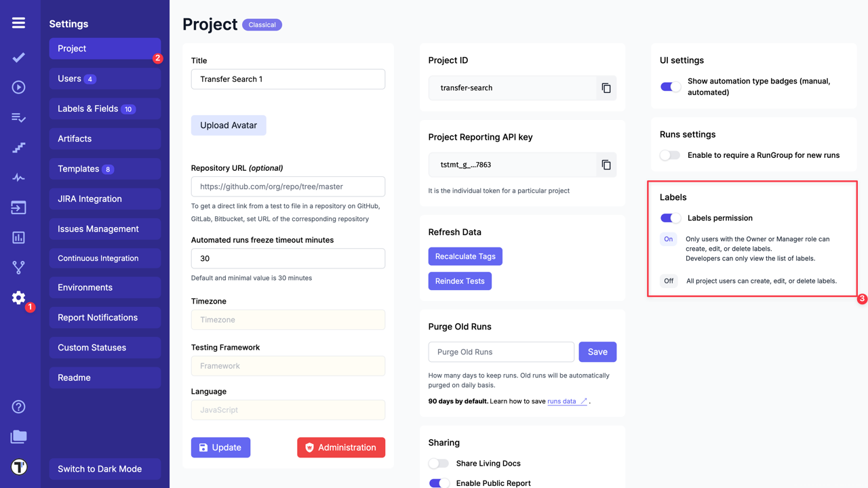The width and height of the screenshot is (868, 488).
Task: Open the Analytics chart icon in sidebar
Action: [18, 238]
